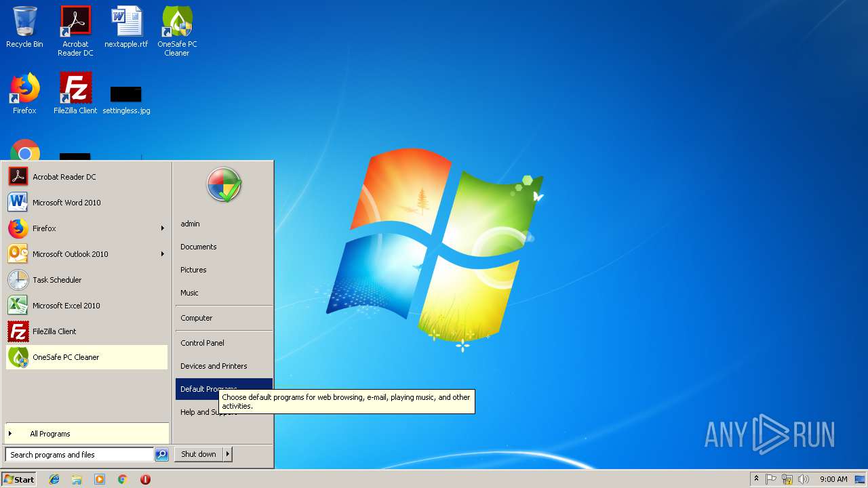Select OneSafe PC Cleaner in Start menu
The image size is (868, 488).
tap(87, 357)
